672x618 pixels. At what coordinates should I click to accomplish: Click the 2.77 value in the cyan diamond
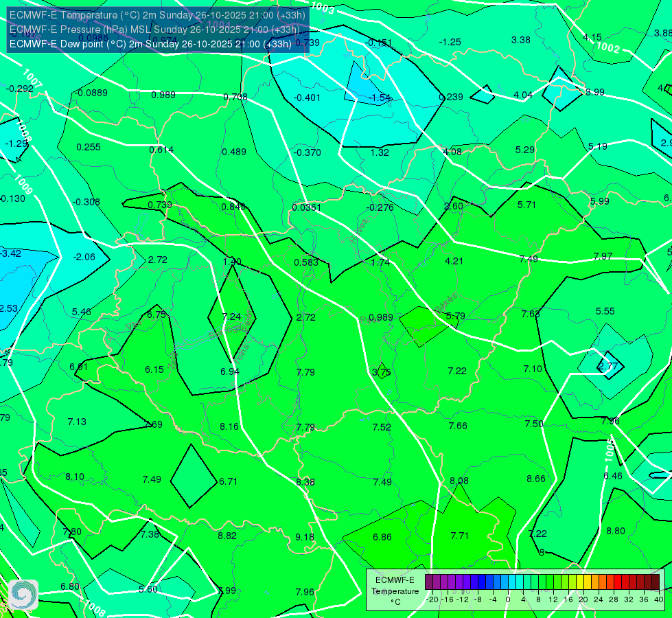pos(607,366)
